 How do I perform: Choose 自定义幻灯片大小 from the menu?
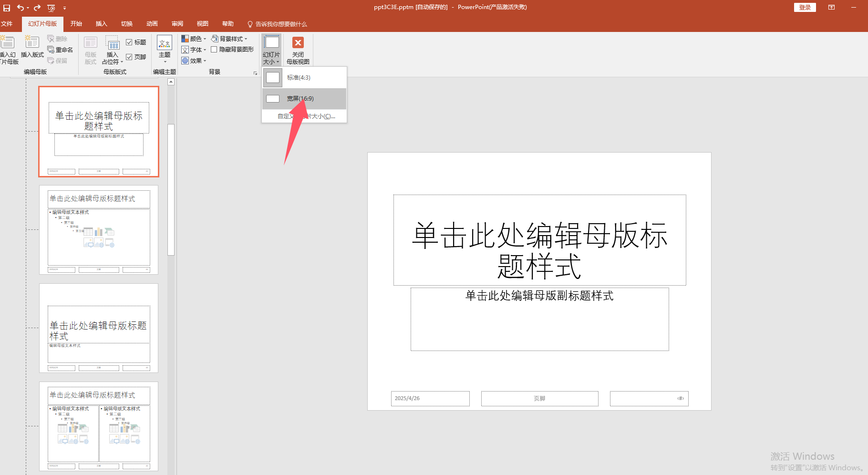304,116
